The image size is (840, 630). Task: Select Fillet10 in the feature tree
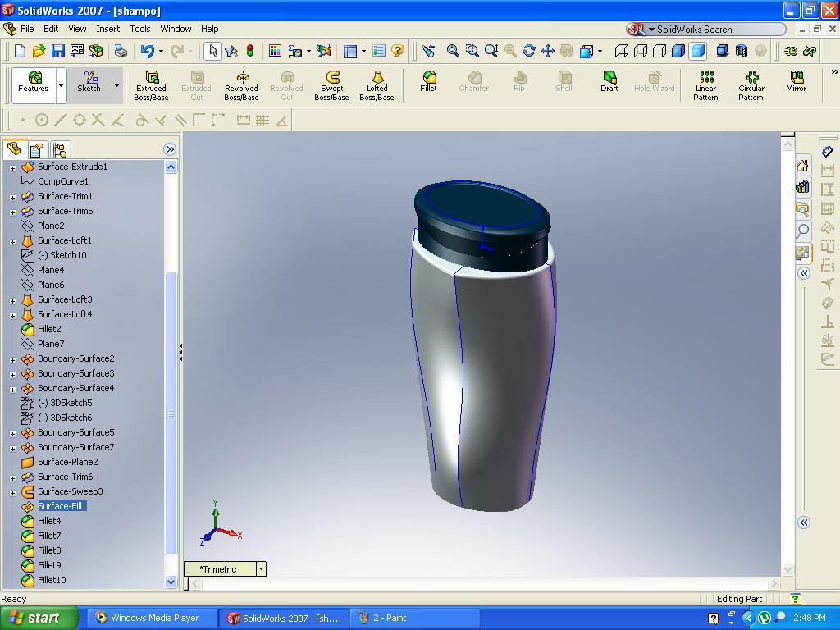[x=51, y=580]
